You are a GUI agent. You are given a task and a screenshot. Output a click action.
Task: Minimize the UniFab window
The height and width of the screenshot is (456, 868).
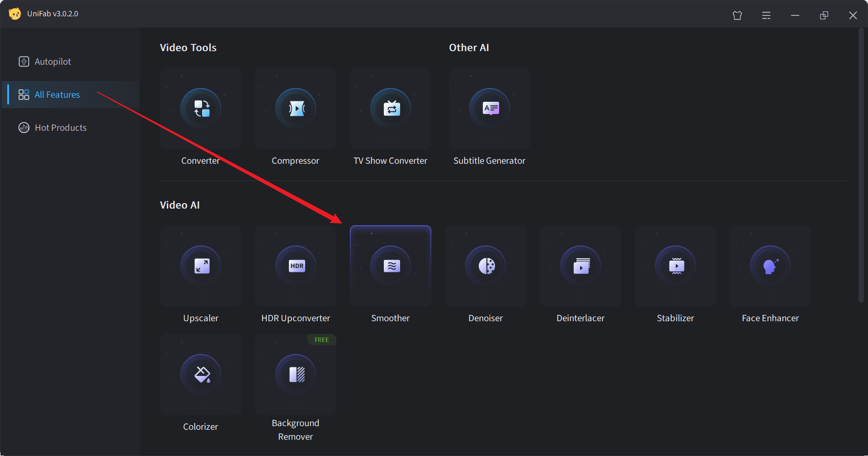(795, 15)
